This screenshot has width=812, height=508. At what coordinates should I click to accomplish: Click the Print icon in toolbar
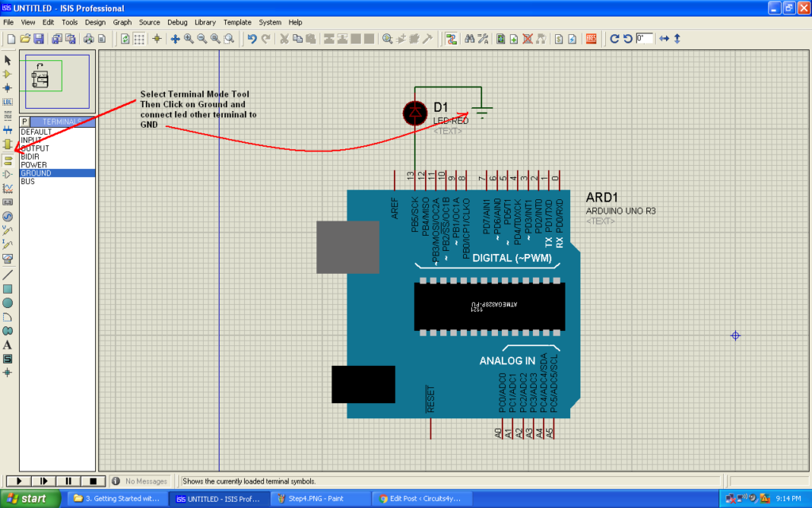(89, 39)
